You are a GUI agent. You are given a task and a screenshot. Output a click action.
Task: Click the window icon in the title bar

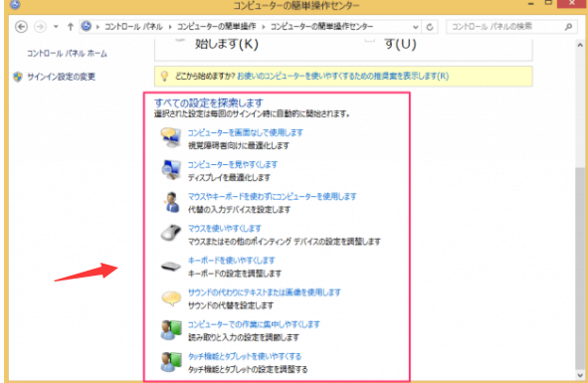tap(15, 5)
